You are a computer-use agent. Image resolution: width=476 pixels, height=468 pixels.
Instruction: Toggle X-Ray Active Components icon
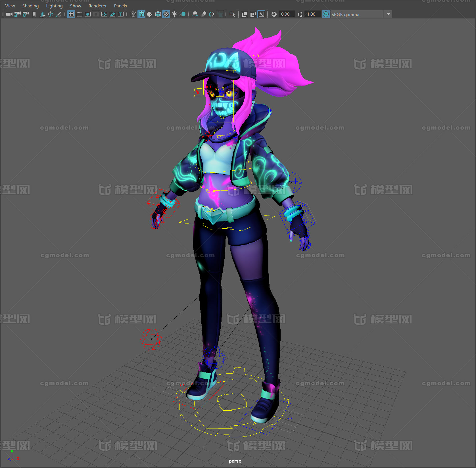pos(253,14)
